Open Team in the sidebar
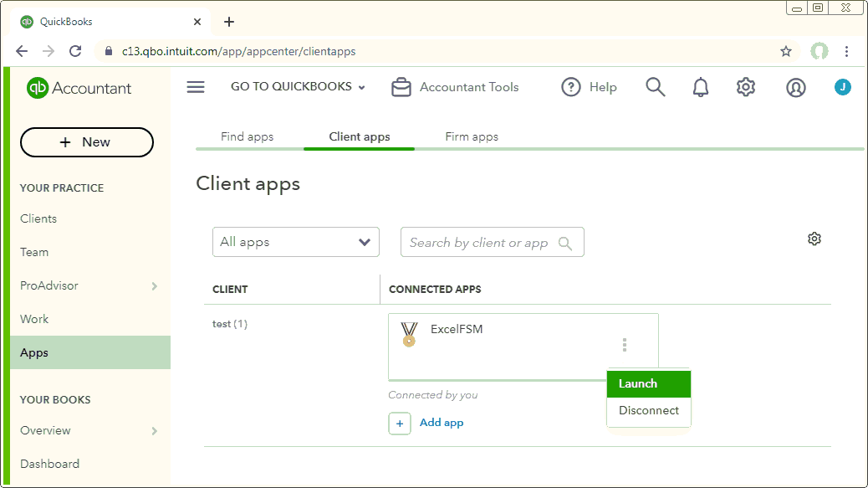This screenshot has width=868, height=488. tap(34, 252)
